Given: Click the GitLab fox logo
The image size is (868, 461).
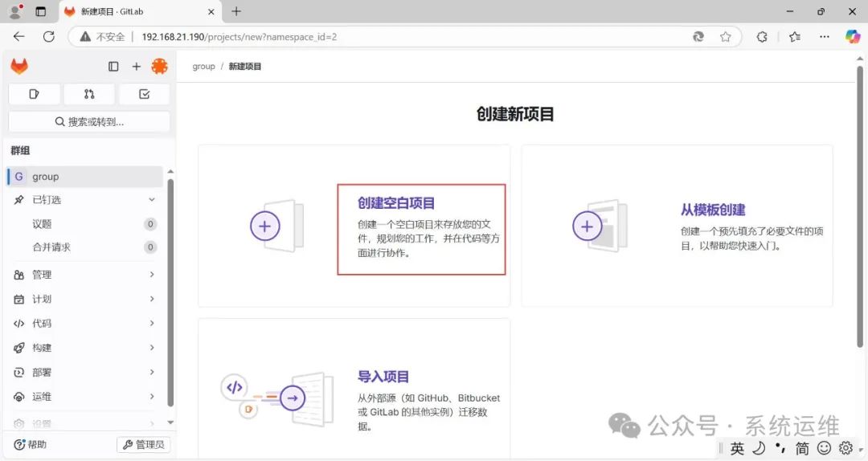Looking at the screenshot, I should tap(18, 67).
